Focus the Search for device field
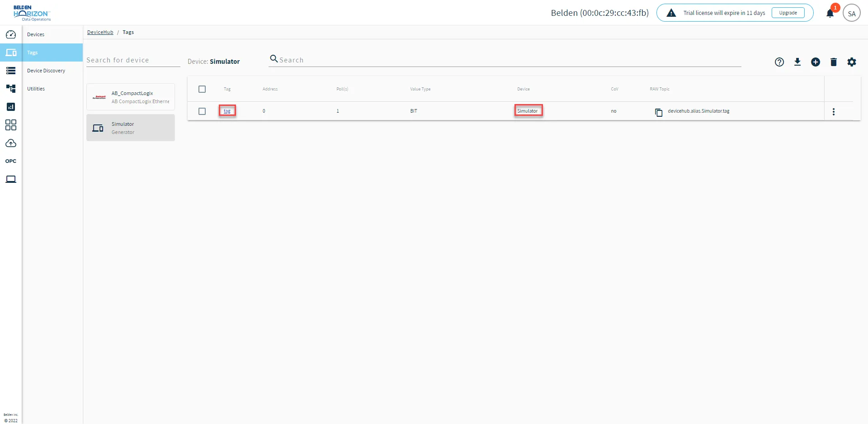868x424 pixels. (133, 60)
